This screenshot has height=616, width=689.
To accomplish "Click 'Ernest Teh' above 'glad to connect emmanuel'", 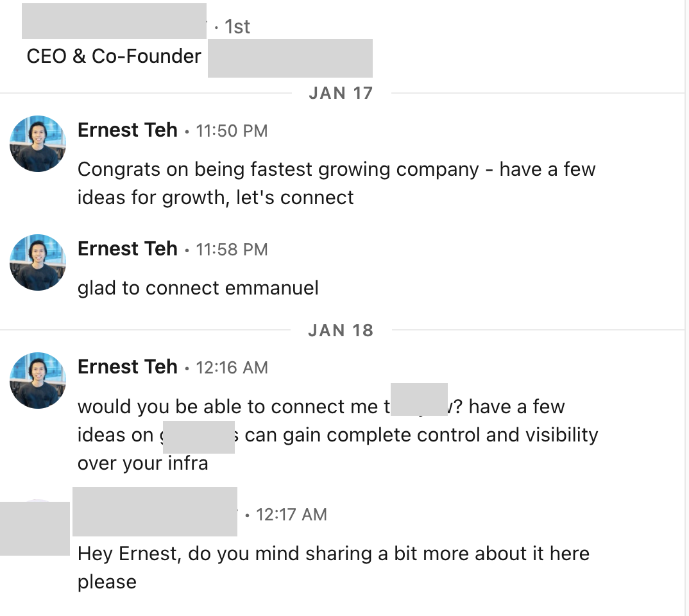I will click(x=126, y=249).
